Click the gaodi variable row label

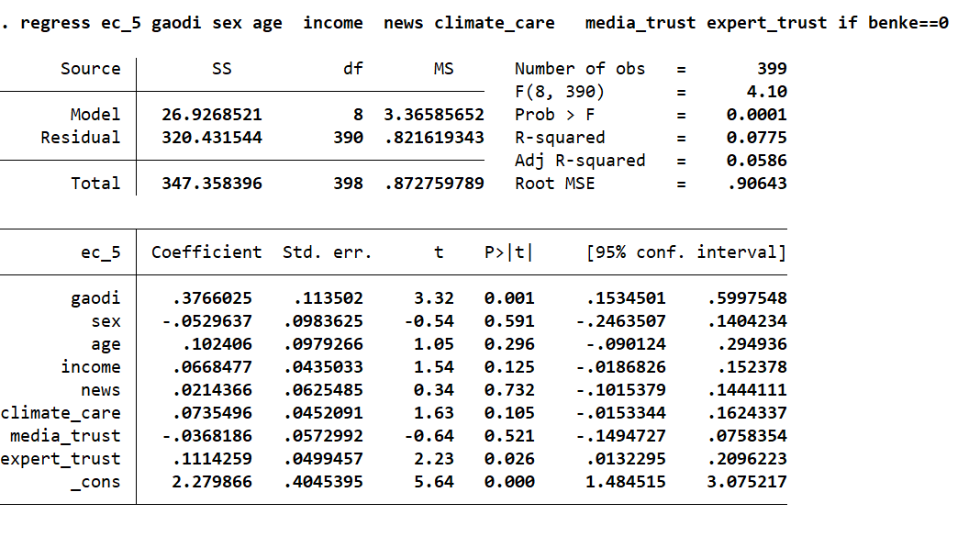(x=95, y=298)
